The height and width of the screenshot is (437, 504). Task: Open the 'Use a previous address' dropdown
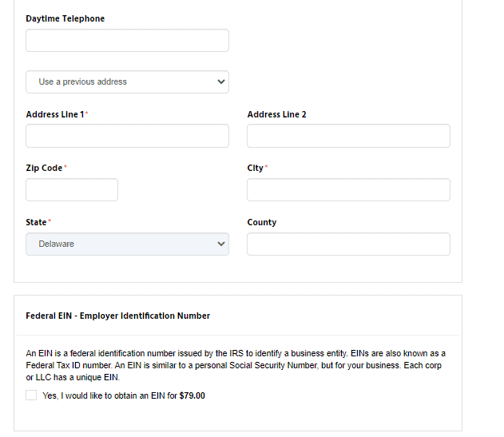127,82
